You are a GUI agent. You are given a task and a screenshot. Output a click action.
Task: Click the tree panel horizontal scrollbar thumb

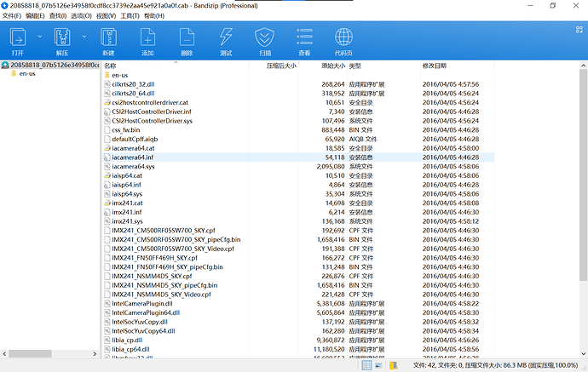pyautogui.click(x=30, y=353)
